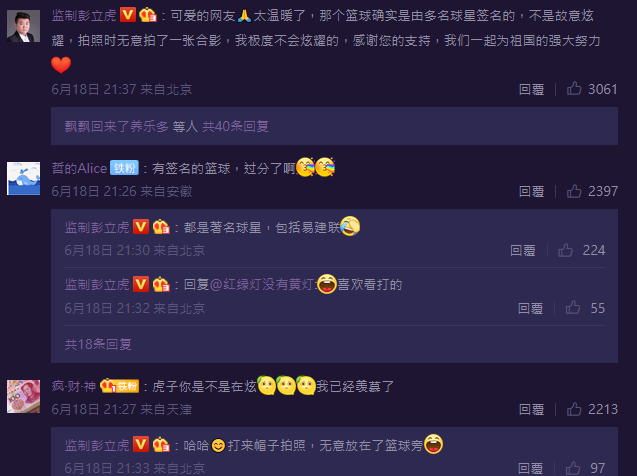The width and height of the screenshot is (637, 476).
Task: Open the banknote avatar of 疯-财-神
Action: (x=24, y=396)
